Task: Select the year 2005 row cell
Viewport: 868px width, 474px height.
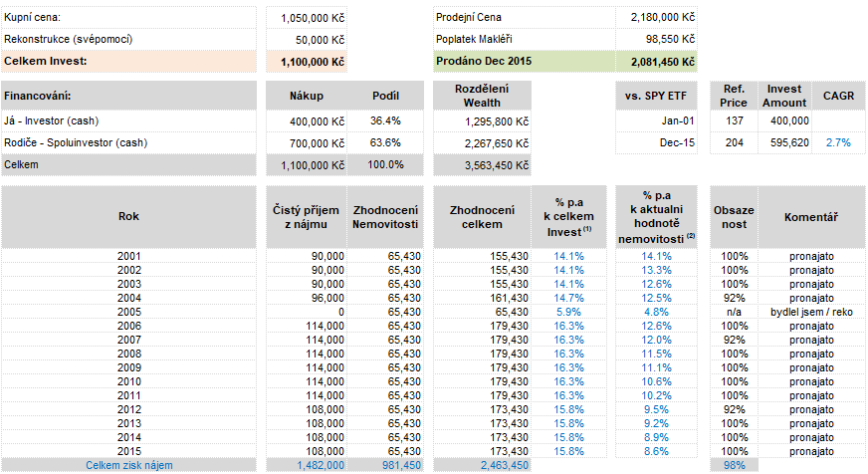Action: pyautogui.click(x=128, y=313)
